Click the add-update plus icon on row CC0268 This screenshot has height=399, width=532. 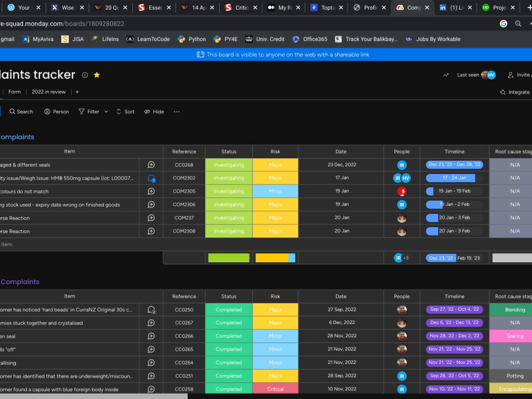point(151,164)
